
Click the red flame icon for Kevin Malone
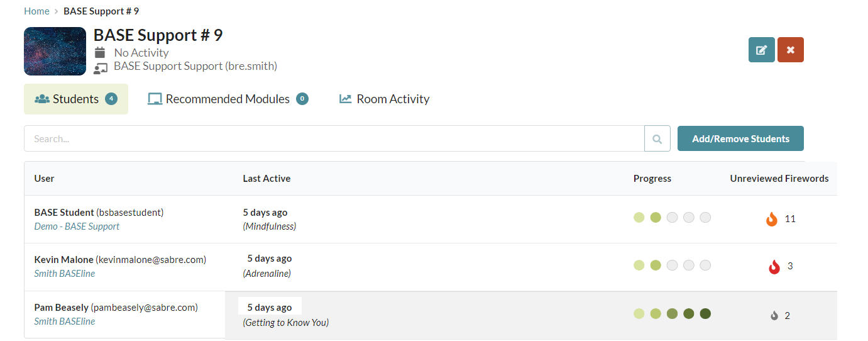[x=774, y=266]
